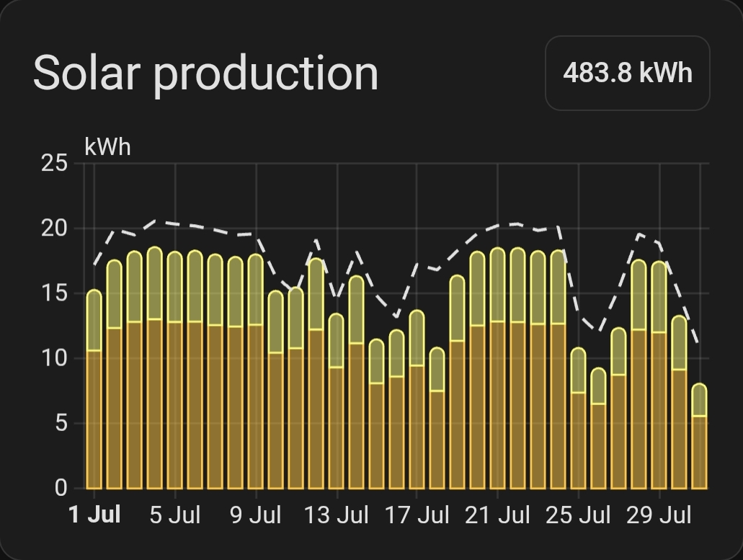Click the dashed forecast line peak near 4 Jul
This screenshot has height=560, width=743.
click(x=154, y=221)
